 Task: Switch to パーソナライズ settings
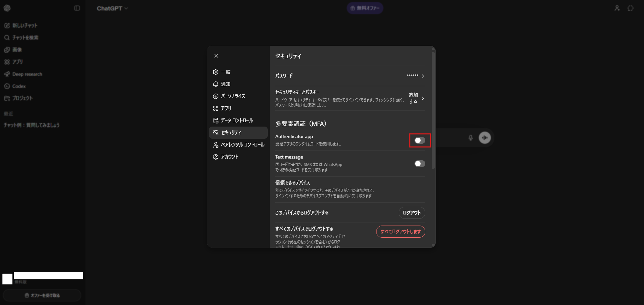(x=233, y=96)
